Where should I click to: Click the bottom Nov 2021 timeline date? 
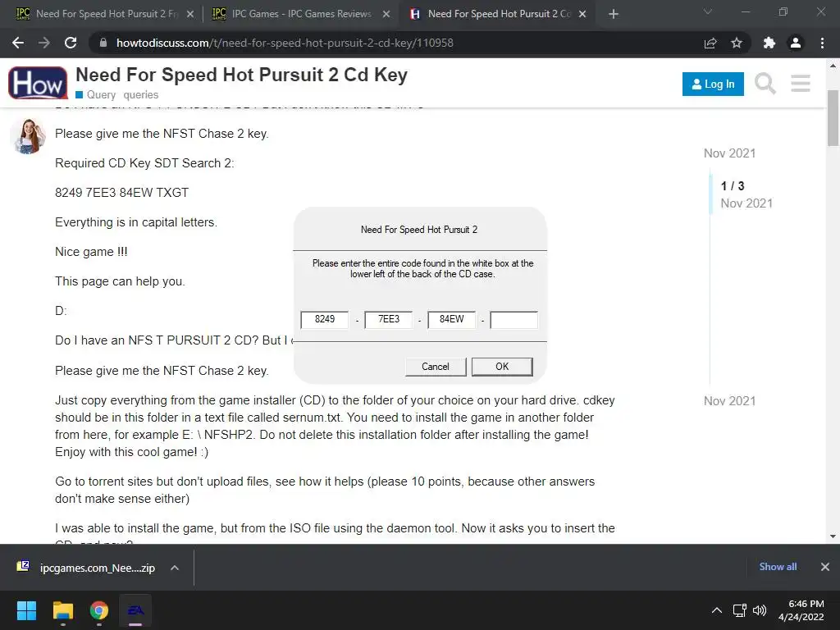tap(729, 400)
